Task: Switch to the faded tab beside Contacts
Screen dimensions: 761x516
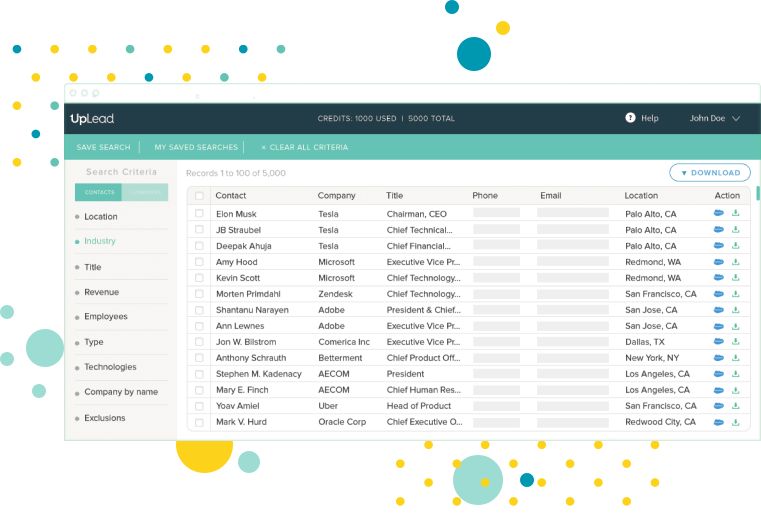Action: tap(145, 192)
